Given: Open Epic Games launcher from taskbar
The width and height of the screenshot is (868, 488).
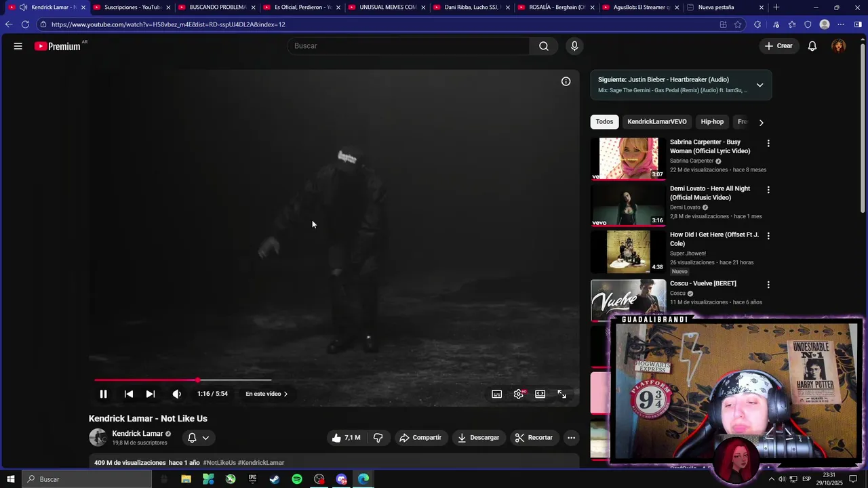Looking at the screenshot, I should tap(252, 479).
